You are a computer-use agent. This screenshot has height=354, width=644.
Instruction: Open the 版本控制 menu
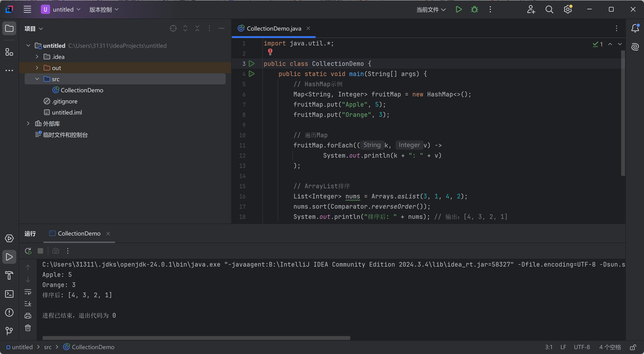(x=104, y=10)
